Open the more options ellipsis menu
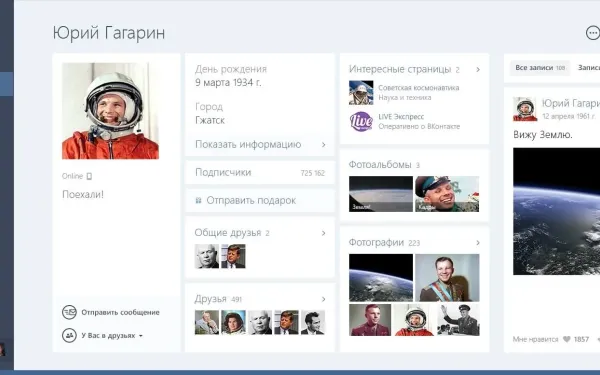 [593, 33]
